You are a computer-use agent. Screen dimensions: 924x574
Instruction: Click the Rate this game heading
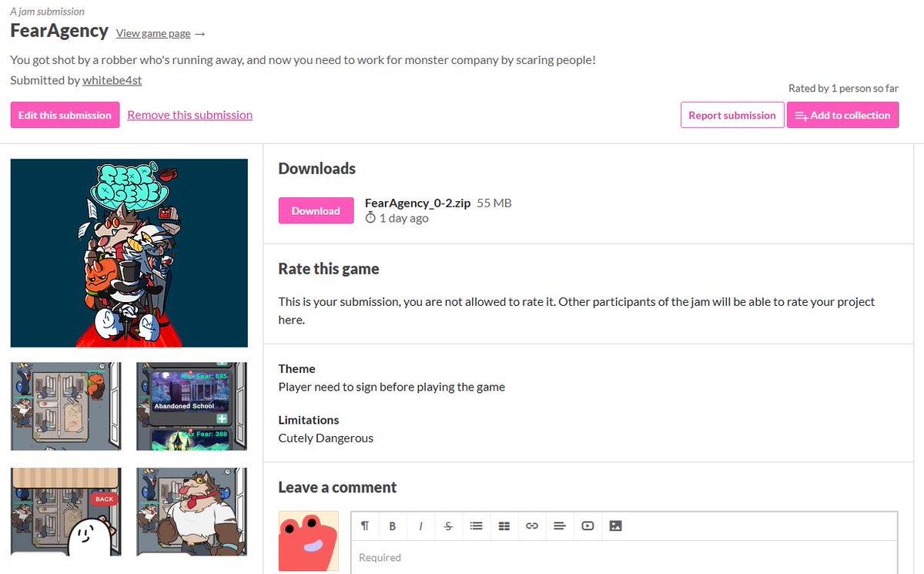(329, 269)
